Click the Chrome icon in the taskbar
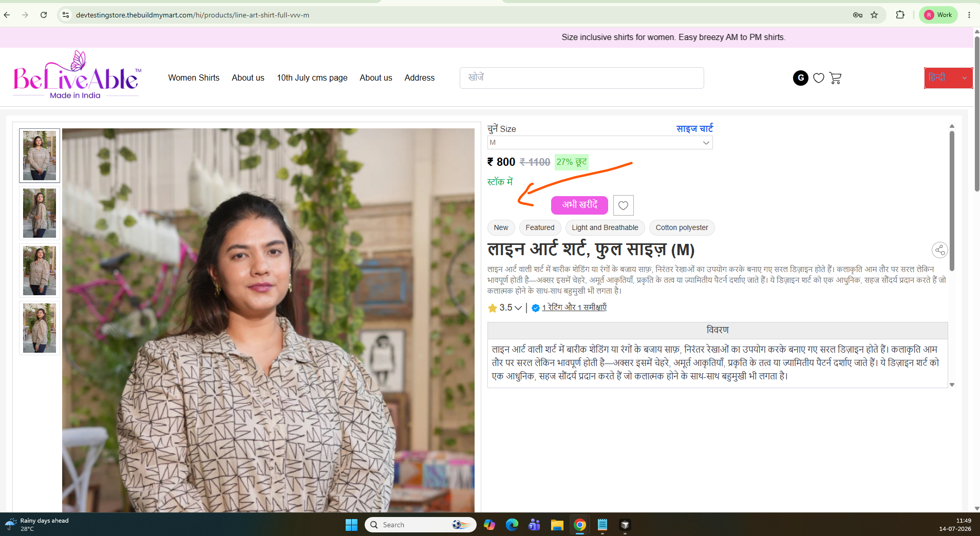 click(580, 525)
